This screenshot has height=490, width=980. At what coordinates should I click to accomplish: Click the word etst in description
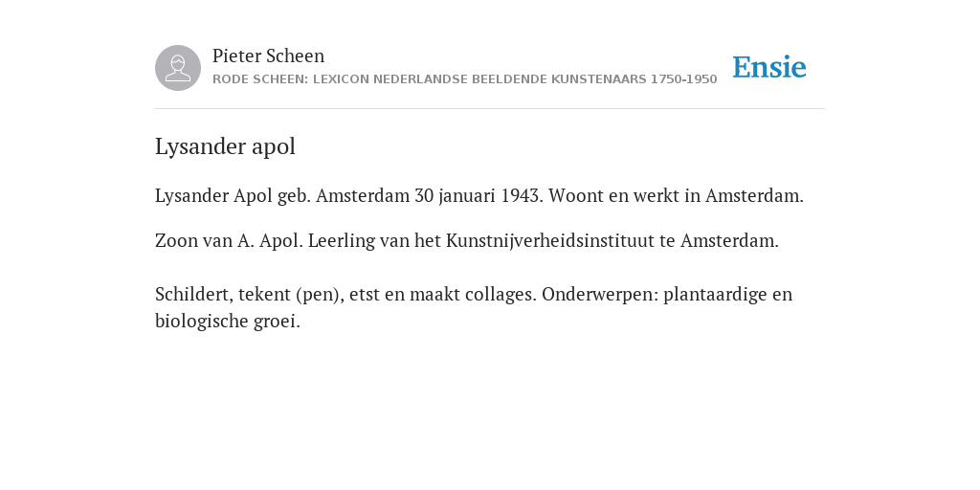365,295
